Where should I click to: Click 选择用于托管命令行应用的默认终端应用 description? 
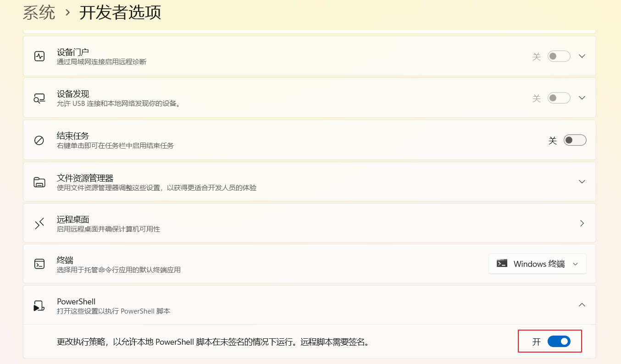tap(119, 270)
